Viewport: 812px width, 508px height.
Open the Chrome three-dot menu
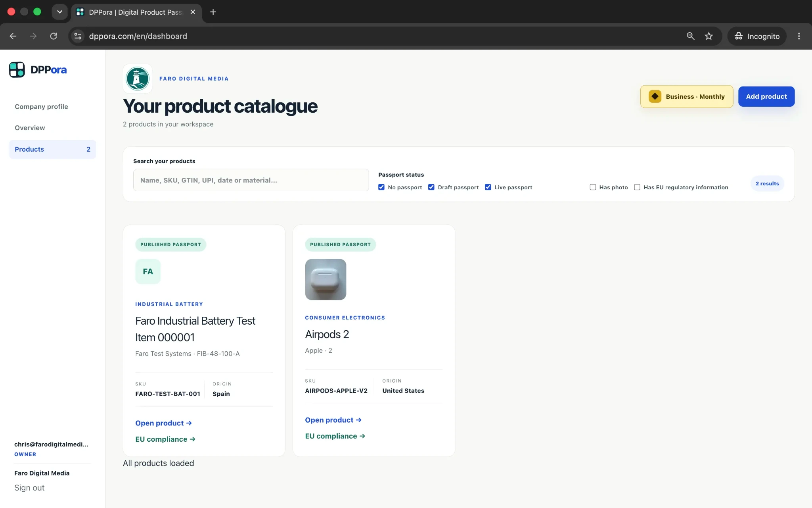pyautogui.click(x=799, y=36)
